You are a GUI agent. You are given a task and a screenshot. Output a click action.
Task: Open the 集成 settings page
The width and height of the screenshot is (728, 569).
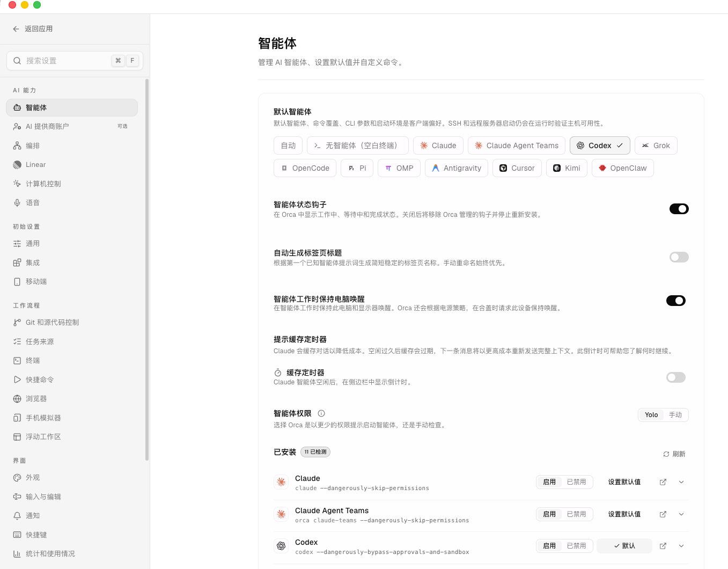72,263
